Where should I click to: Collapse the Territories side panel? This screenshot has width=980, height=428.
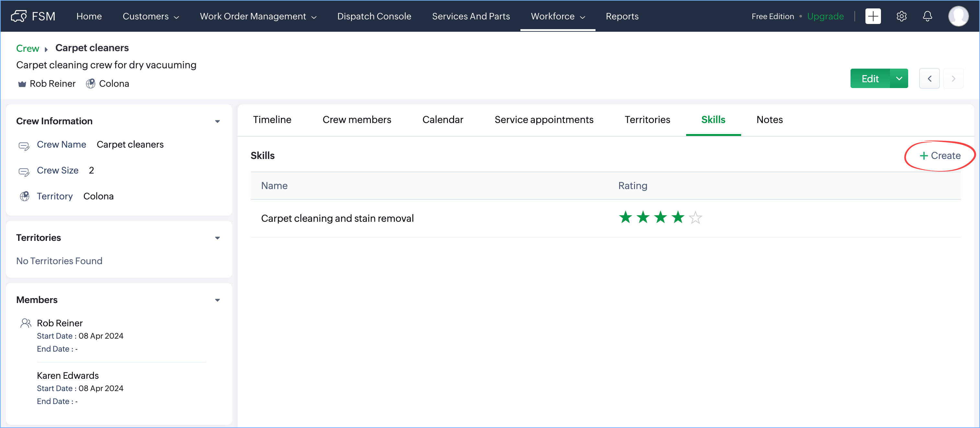click(x=217, y=238)
